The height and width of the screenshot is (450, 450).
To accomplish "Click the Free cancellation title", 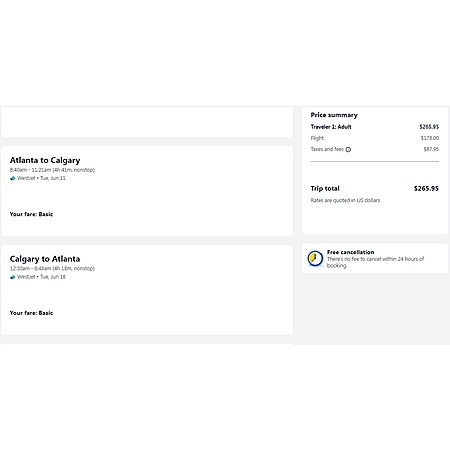I will coord(350,252).
